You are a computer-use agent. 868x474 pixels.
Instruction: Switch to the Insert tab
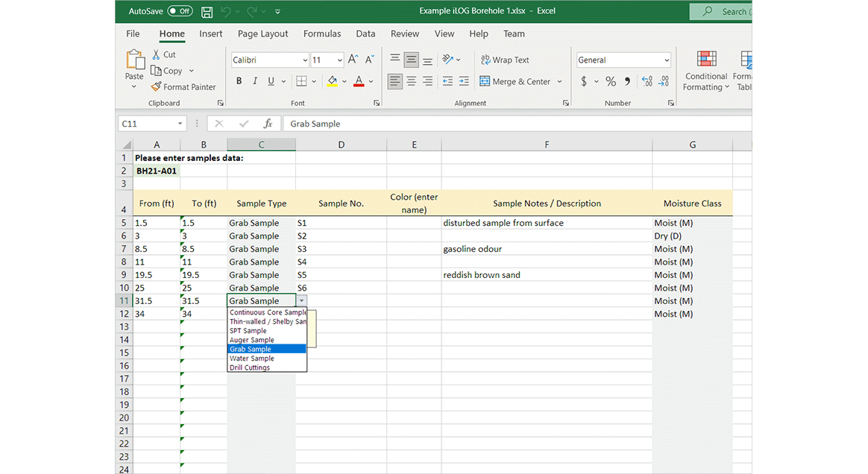(211, 34)
